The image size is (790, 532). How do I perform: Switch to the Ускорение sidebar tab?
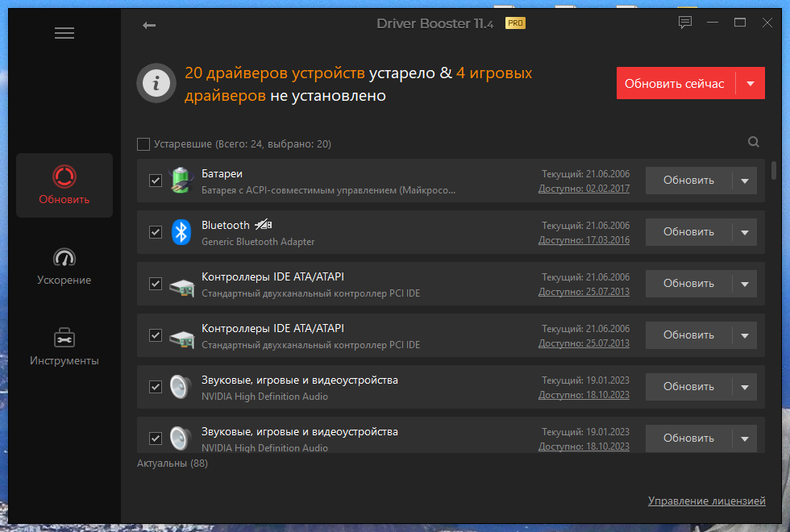64,267
